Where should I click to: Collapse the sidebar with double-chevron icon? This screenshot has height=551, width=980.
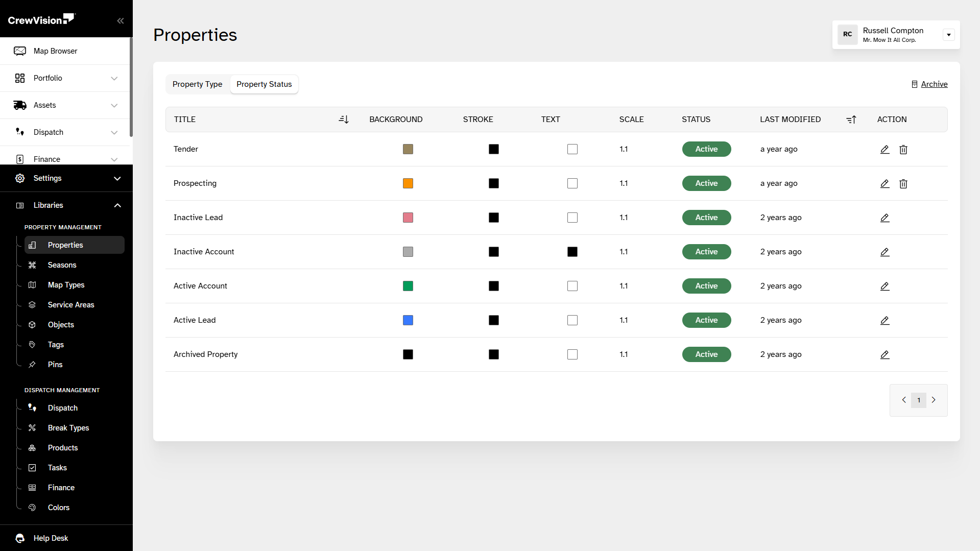[x=121, y=21]
